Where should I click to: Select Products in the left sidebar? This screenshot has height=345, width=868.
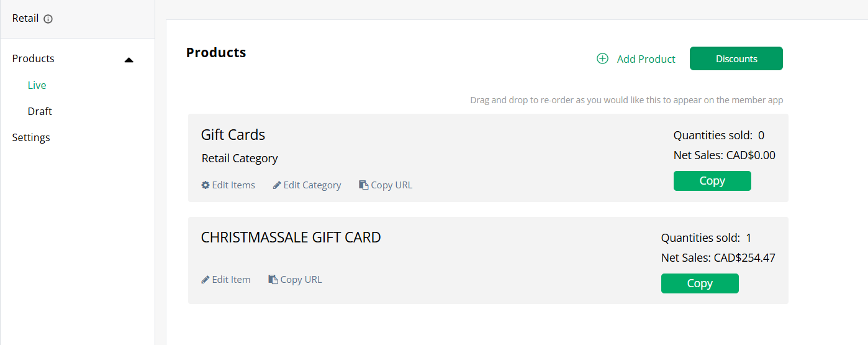click(x=34, y=58)
